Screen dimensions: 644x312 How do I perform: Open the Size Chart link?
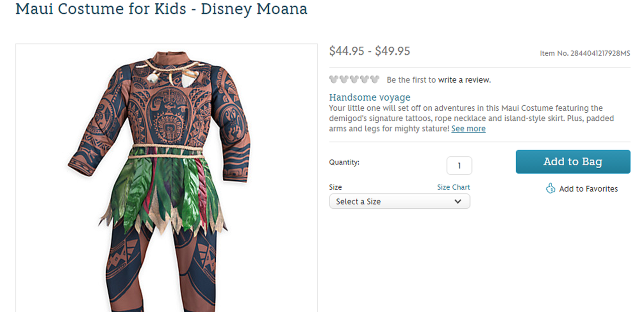[453, 187]
